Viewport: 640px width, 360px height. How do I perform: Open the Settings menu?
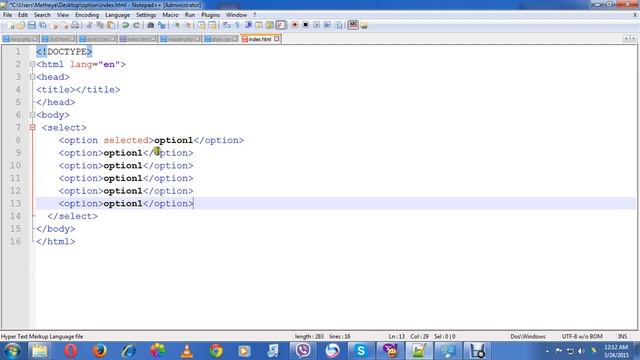(146, 15)
